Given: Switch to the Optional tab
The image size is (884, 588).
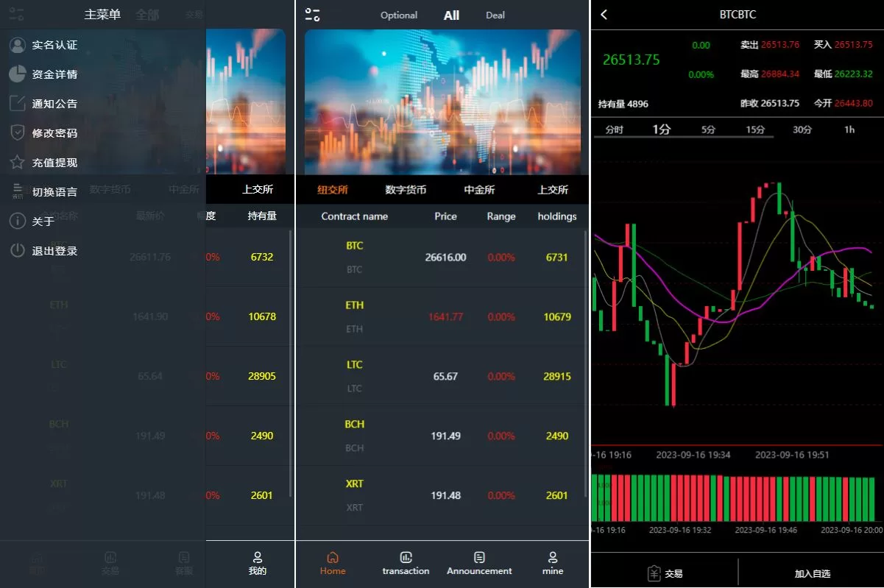Looking at the screenshot, I should coord(399,15).
